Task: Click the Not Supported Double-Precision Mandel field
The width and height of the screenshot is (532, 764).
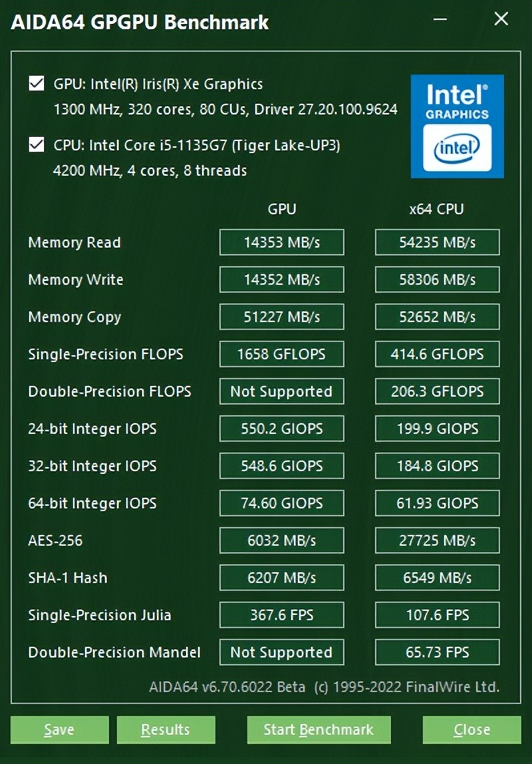Action: point(281,652)
